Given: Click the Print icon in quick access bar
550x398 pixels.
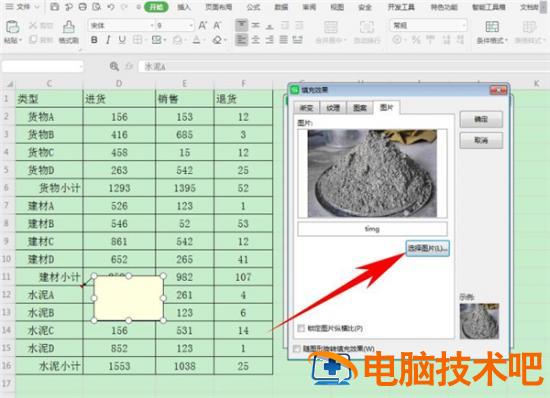Looking at the screenshot, I should coord(82,7).
